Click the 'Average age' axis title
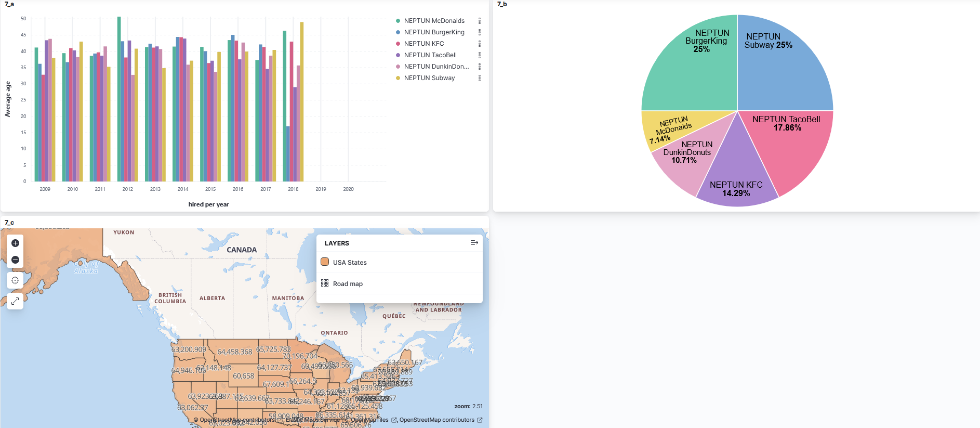Screen dimensions: 980x428 (x=8, y=99)
